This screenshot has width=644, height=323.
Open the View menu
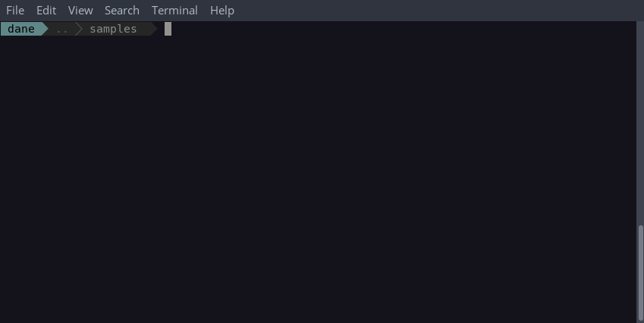pyautogui.click(x=80, y=11)
